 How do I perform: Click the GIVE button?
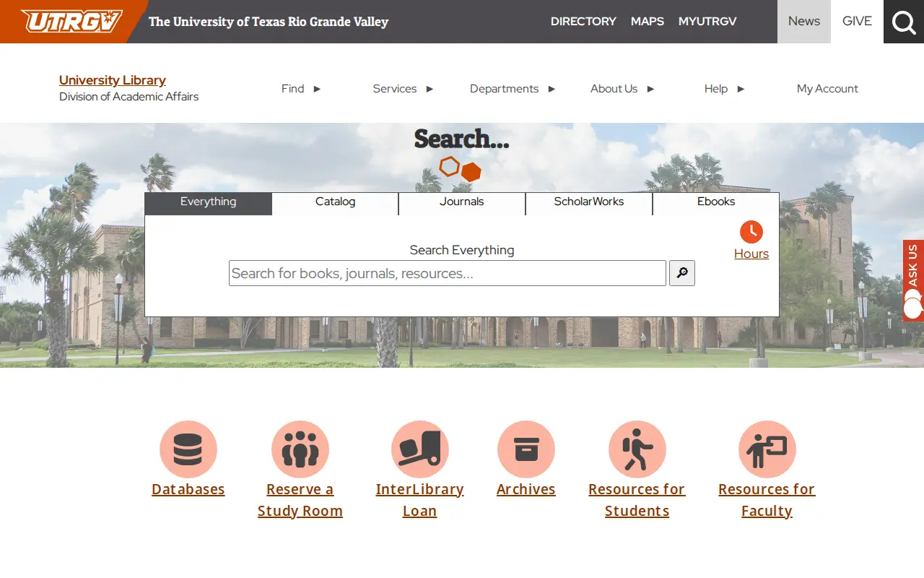coord(857,22)
